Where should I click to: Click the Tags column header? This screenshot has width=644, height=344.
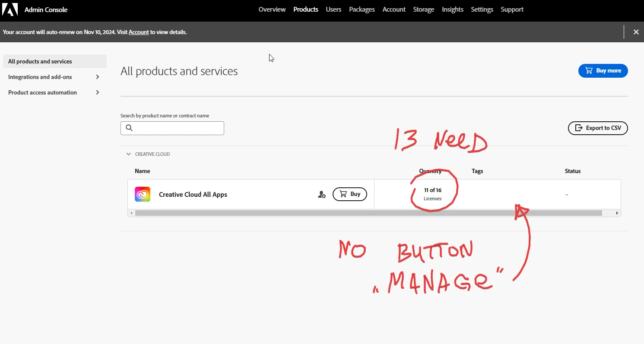pyautogui.click(x=477, y=171)
